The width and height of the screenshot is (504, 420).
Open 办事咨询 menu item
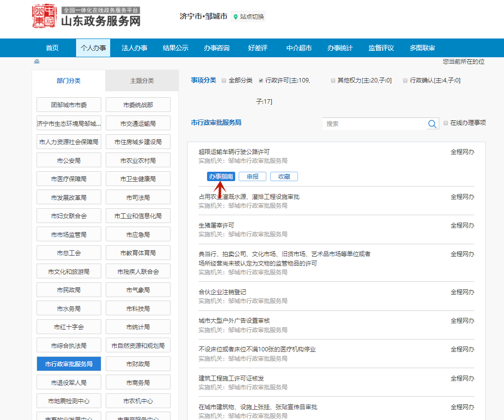click(x=216, y=48)
